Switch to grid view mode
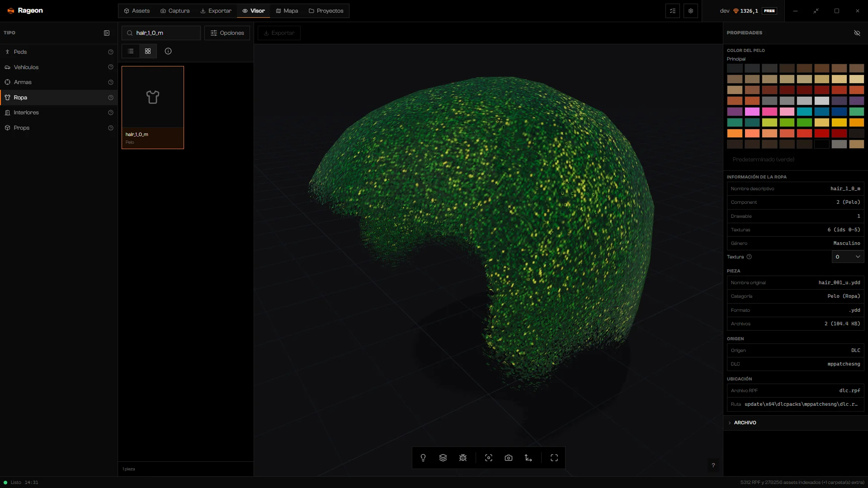The image size is (868, 488). [148, 51]
